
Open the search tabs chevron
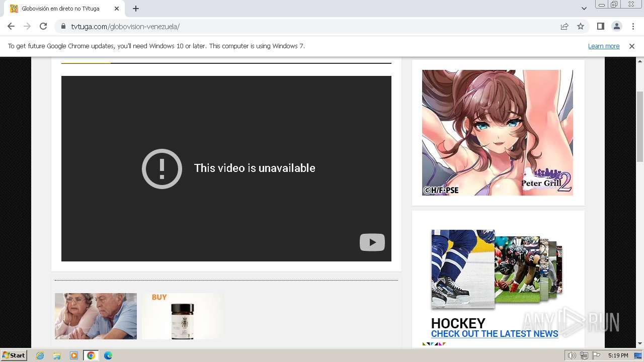coord(584,9)
